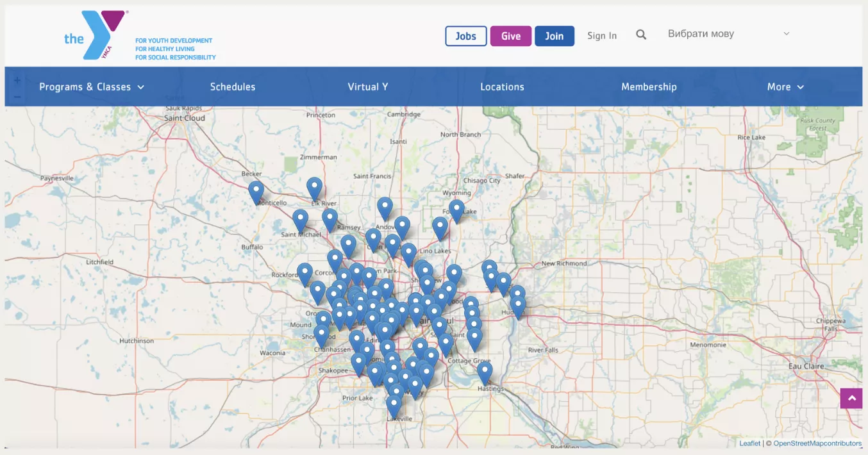Open the Leaflet attribution link
868x455 pixels.
tap(749, 443)
